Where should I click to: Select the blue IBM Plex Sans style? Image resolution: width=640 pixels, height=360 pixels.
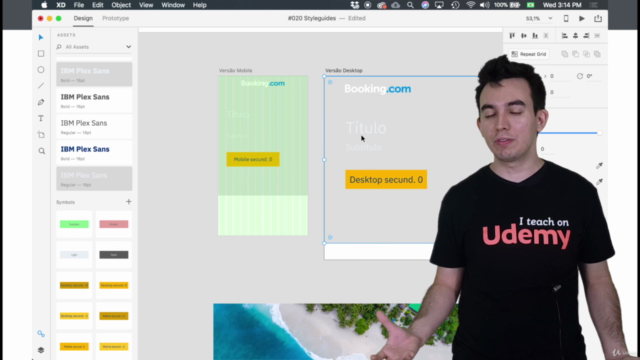(94, 153)
